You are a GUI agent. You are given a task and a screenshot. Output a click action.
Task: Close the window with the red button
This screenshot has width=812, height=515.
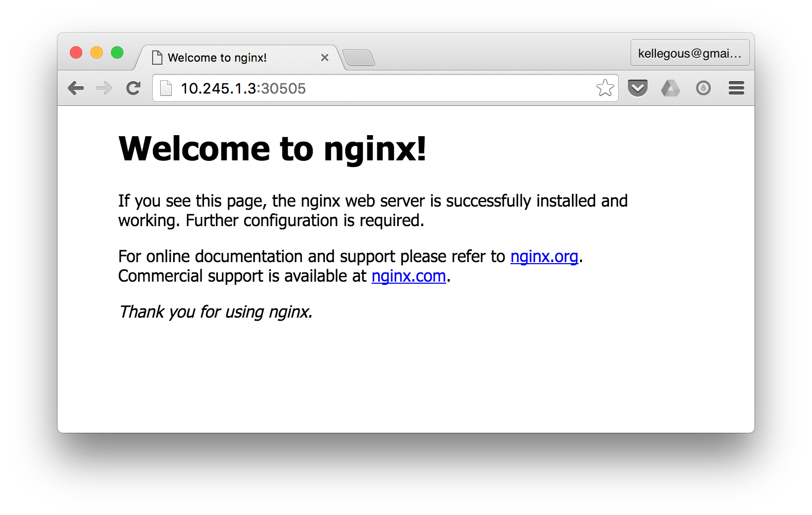[76, 53]
